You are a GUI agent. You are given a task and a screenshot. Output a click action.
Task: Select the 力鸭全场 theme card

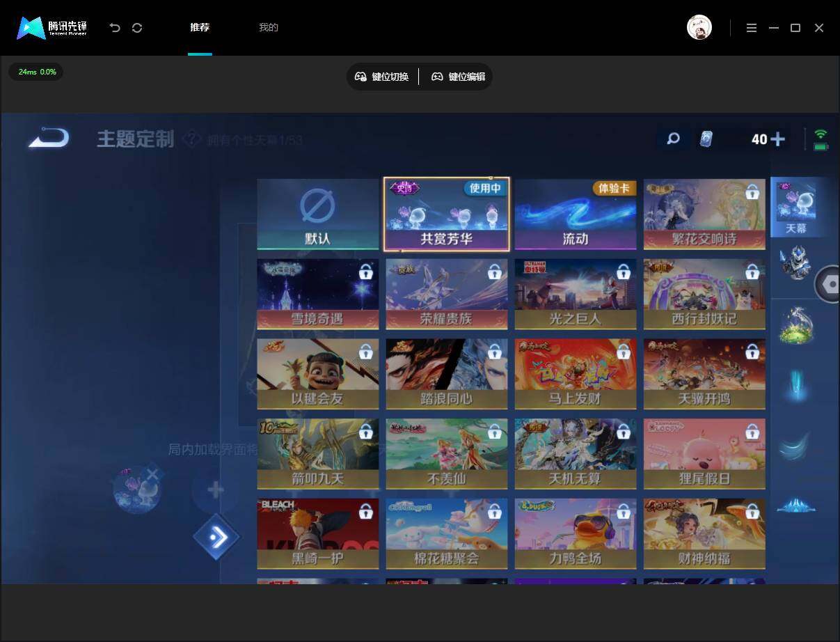pyautogui.click(x=576, y=534)
